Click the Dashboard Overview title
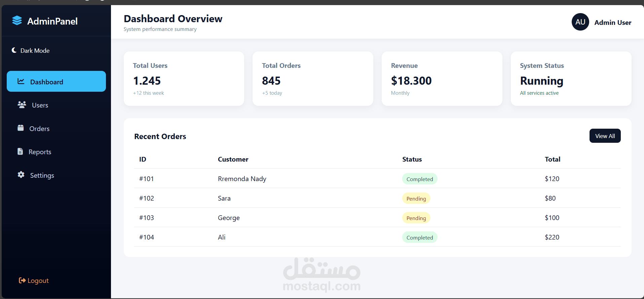Viewport: 644px width, 299px height. pyautogui.click(x=173, y=19)
